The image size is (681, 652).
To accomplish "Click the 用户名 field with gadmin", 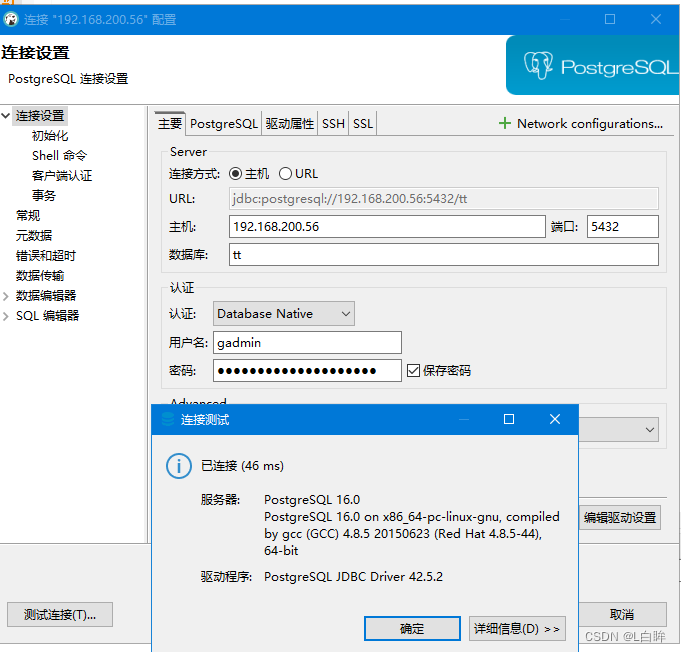I will point(307,343).
